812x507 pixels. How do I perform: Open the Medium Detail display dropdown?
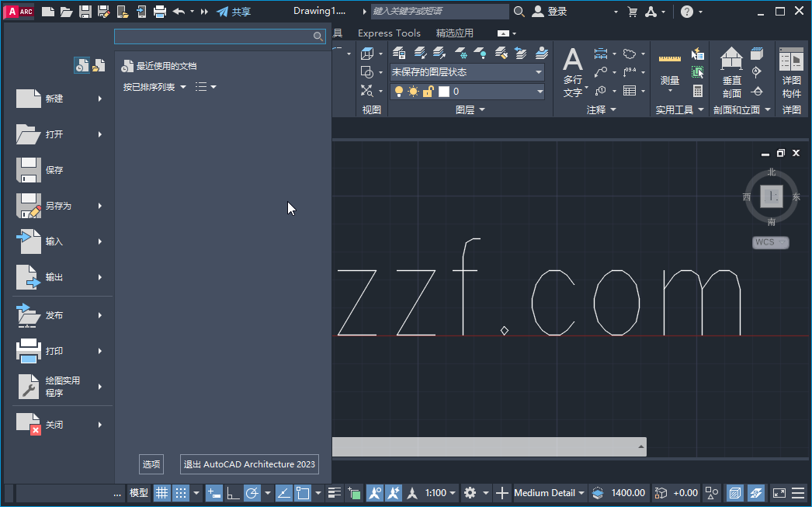[x=549, y=493]
